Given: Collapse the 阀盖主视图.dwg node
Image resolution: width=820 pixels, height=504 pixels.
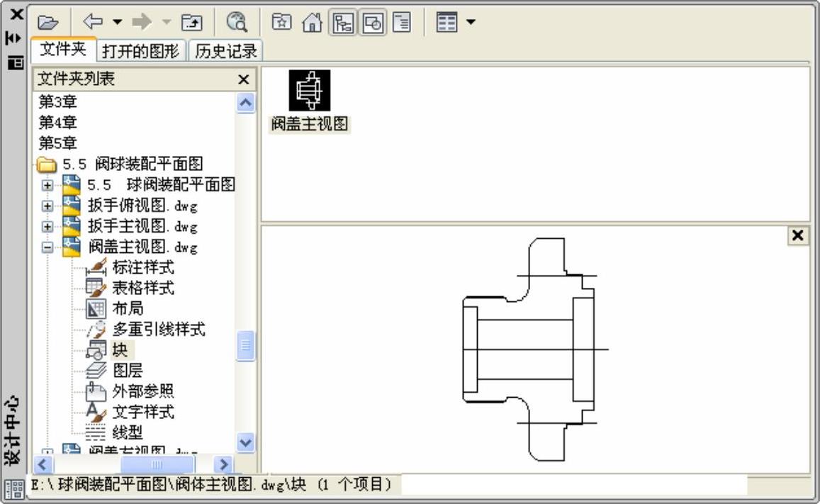Looking at the screenshot, I should [47, 247].
